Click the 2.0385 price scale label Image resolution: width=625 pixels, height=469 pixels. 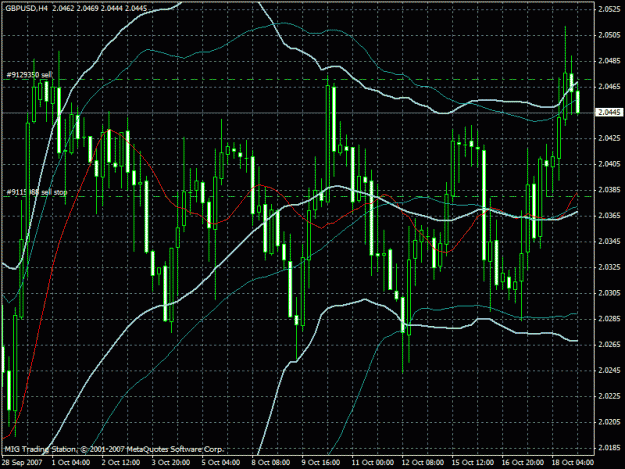pyautogui.click(x=609, y=190)
